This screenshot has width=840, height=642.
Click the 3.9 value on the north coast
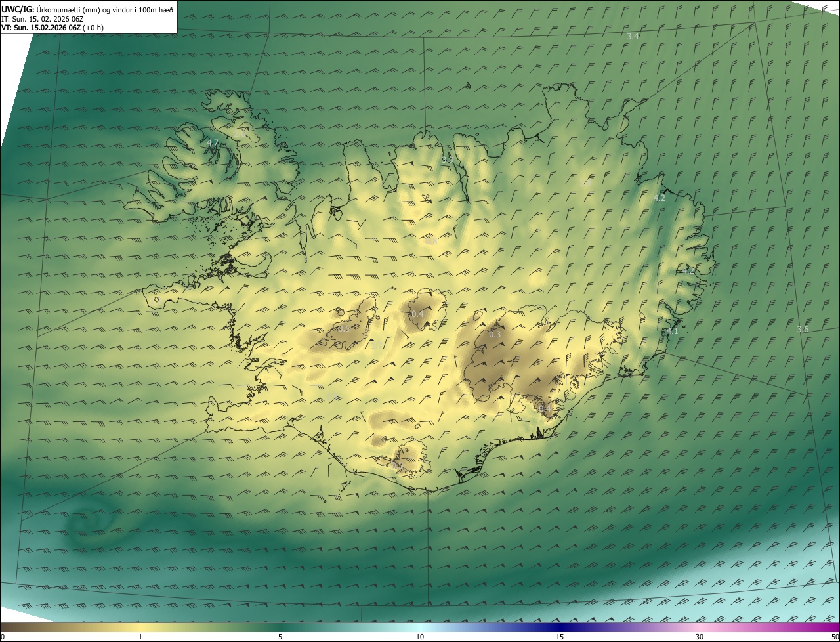tap(448, 160)
